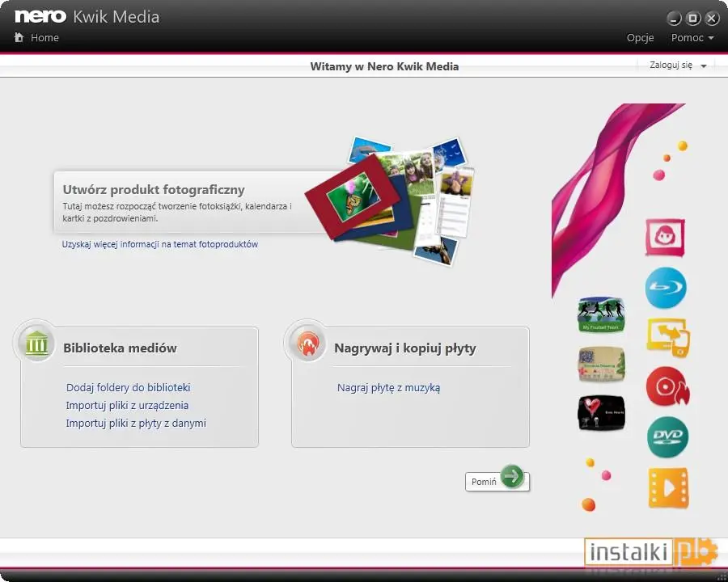Viewport: 728px width, 582px height.
Task: Click Dodaj foldery do biblioteki link
Action: (128, 387)
